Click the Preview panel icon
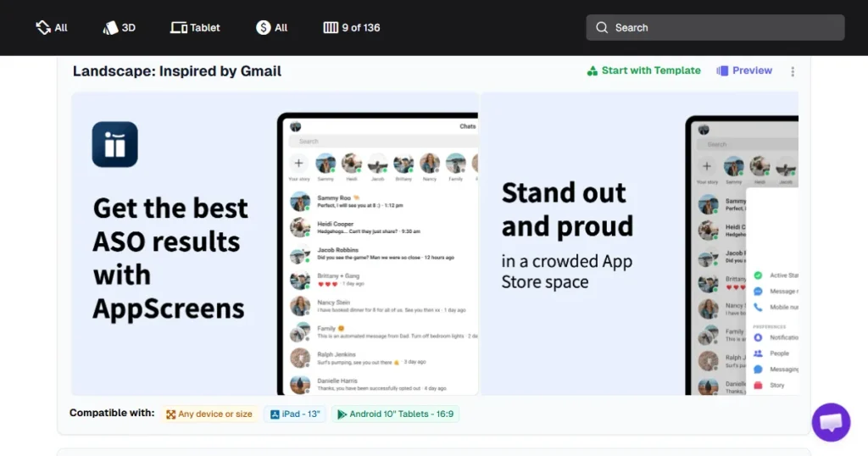The image size is (868, 456). click(x=722, y=71)
